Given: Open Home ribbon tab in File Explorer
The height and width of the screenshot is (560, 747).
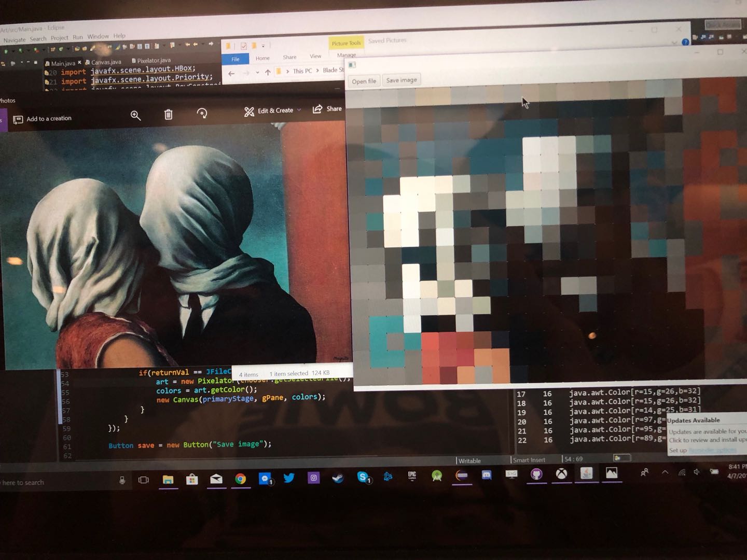Looking at the screenshot, I should coord(262,58).
